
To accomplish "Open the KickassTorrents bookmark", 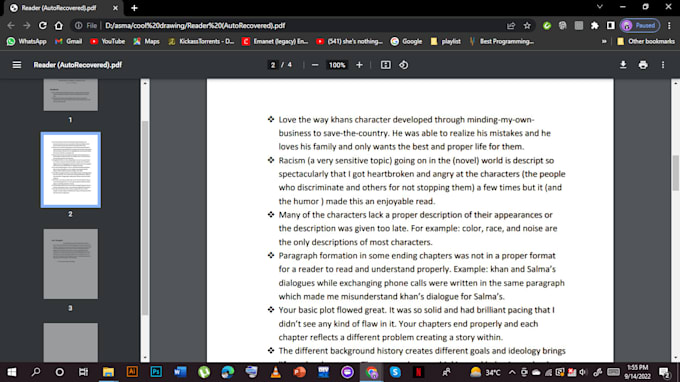I will click(x=201, y=41).
